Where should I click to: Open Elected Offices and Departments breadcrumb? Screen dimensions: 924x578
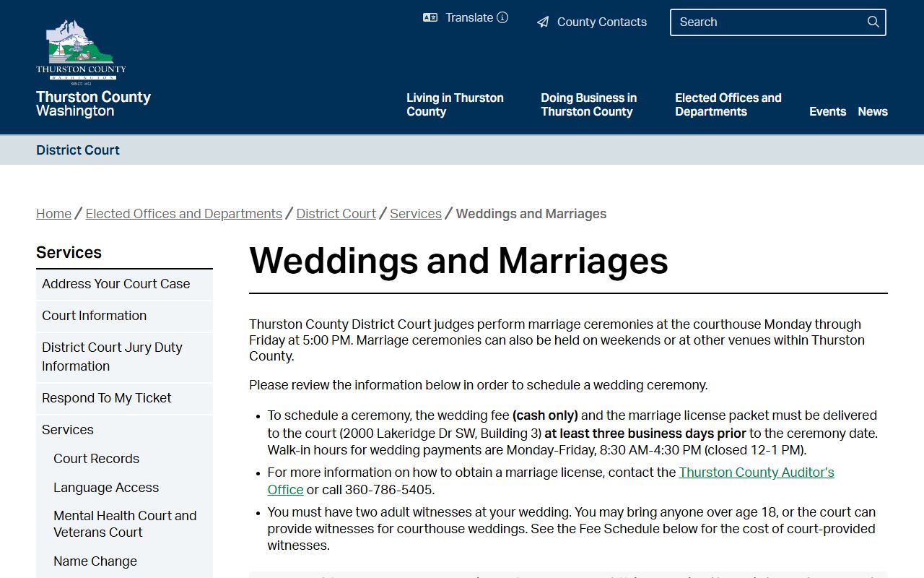pyautogui.click(x=184, y=214)
